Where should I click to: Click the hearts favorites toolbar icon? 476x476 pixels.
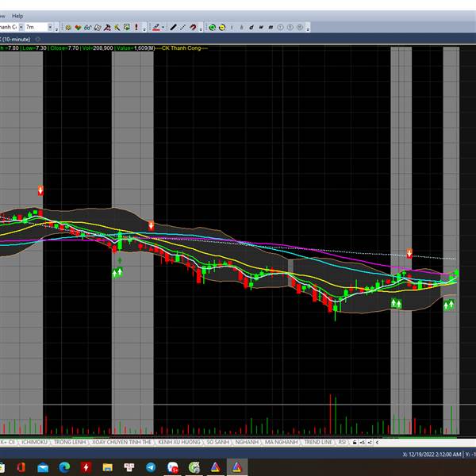(x=78, y=27)
